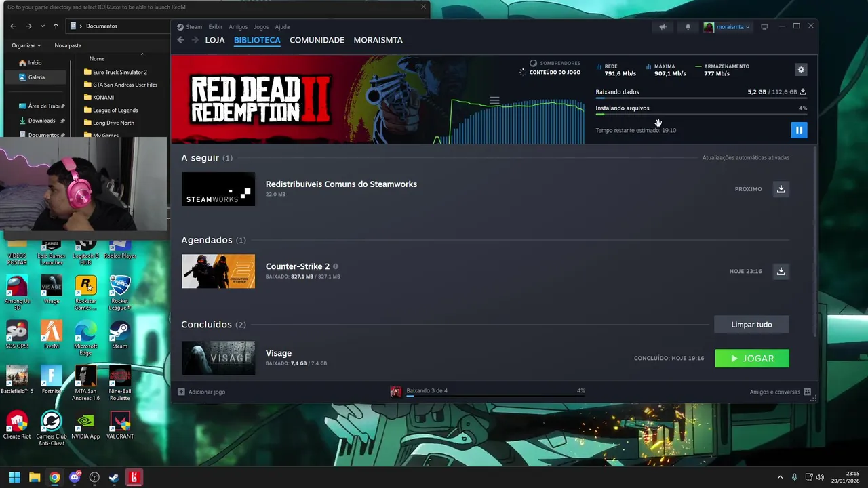Open the Steam menu
The width and height of the screenshot is (868, 488).
pos(190,27)
